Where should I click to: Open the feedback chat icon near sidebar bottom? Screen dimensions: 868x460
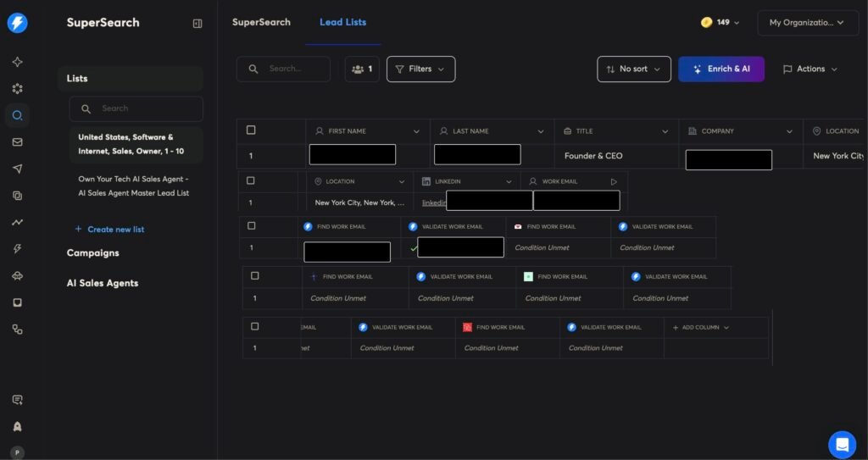tap(17, 400)
